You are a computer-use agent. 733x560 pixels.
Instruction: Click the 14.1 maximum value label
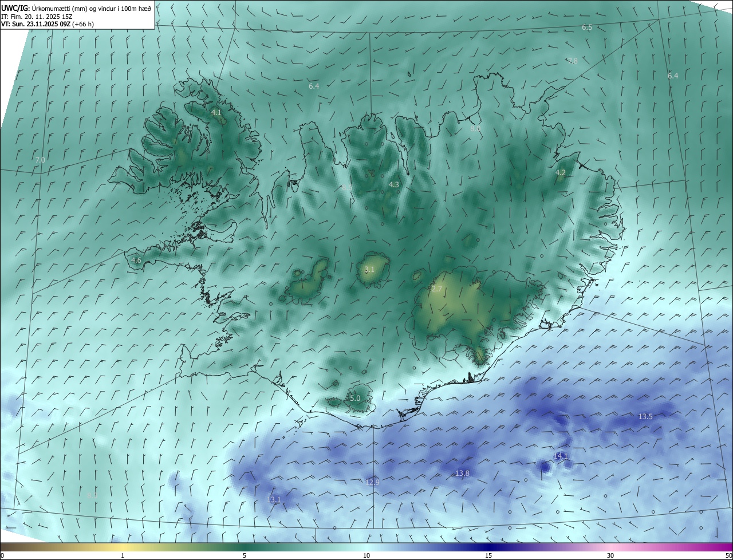point(561,456)
